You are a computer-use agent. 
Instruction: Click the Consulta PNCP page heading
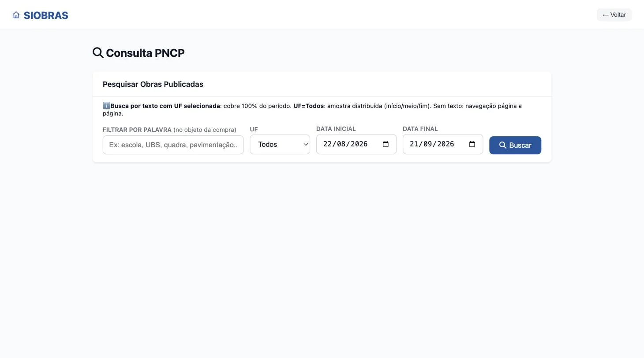tap(139, 53)
